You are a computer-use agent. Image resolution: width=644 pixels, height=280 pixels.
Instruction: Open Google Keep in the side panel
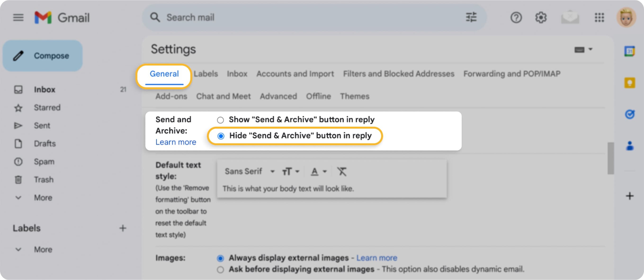[x=630, y=83]
